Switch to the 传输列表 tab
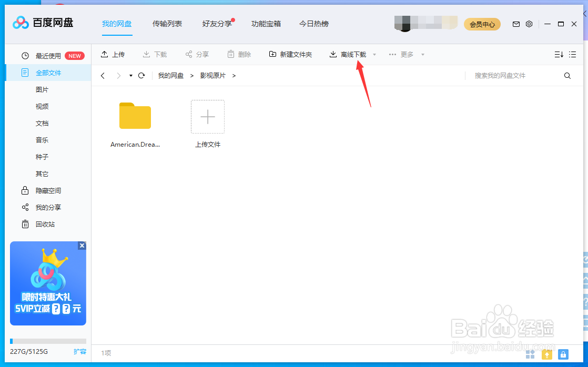This screenshot has height=367, width=588. click(x=167, y=24)
